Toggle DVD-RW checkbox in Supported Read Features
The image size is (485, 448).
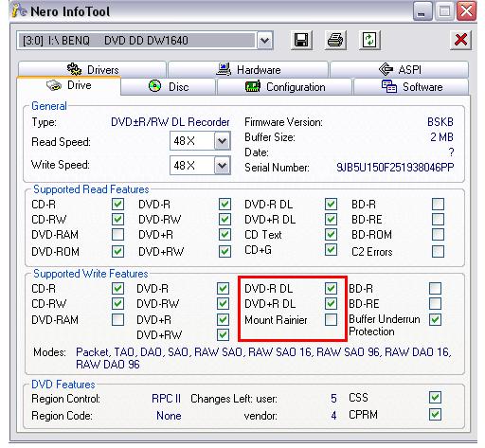[x=225, y=220]
